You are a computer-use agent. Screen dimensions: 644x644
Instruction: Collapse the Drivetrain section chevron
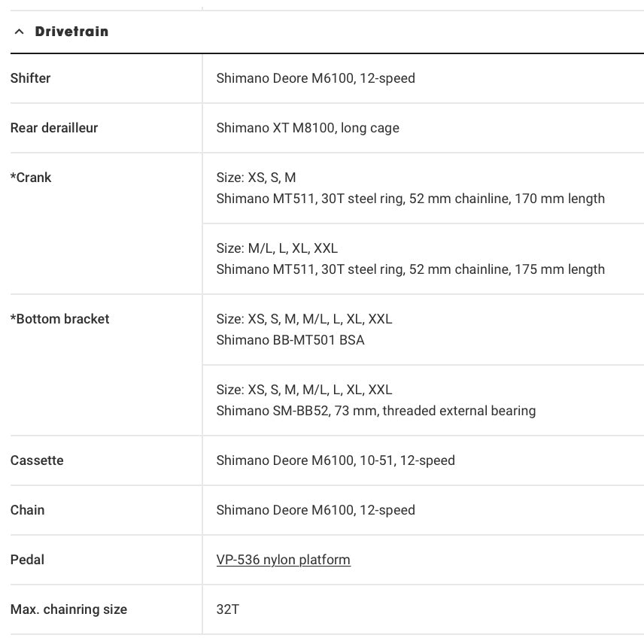point(20,32)
